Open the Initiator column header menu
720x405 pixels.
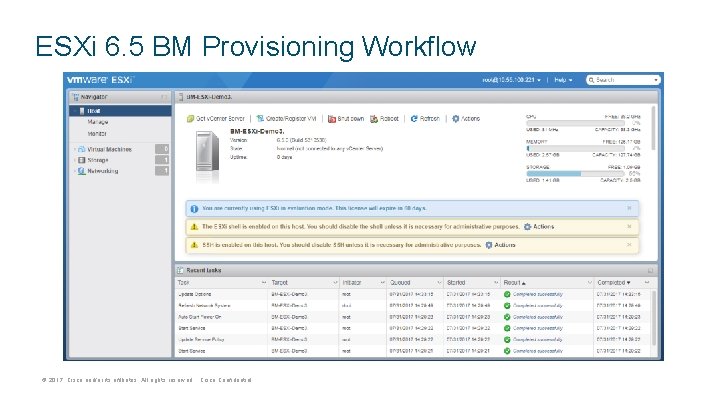tap(382, 282)
